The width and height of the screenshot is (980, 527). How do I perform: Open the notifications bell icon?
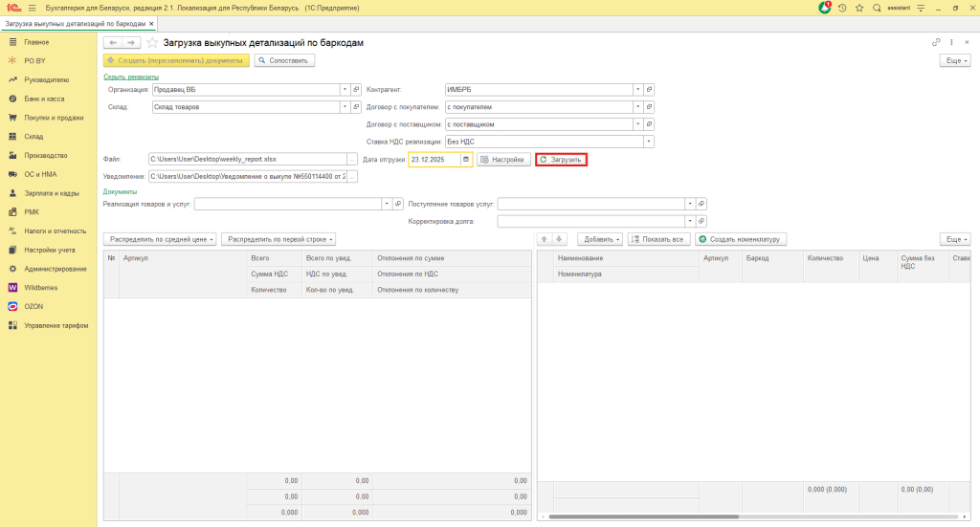(x=825, y=8)
